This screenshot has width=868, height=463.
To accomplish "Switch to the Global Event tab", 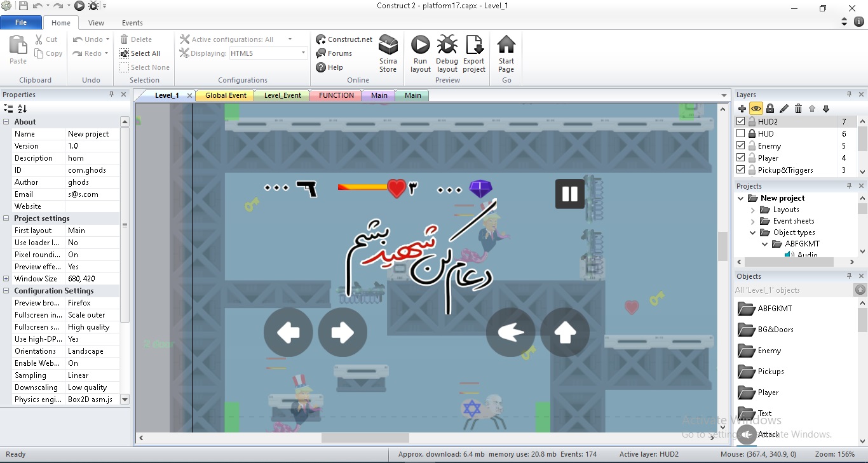I will click(226, 95).
